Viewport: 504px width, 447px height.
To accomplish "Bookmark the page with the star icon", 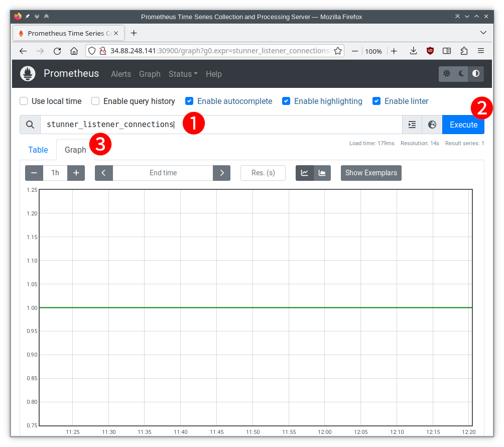I will (337, 51).
